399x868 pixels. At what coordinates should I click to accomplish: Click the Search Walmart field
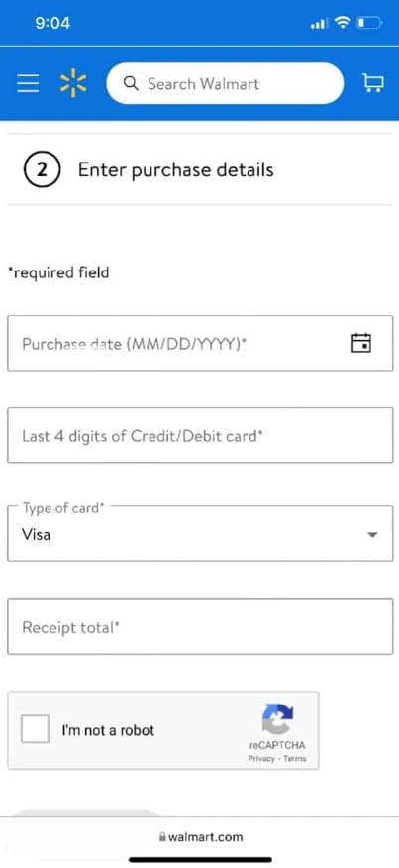(225, 83)
